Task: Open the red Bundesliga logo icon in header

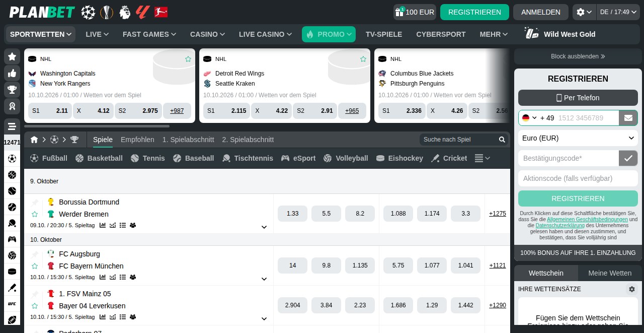Action: click(161, 12)
